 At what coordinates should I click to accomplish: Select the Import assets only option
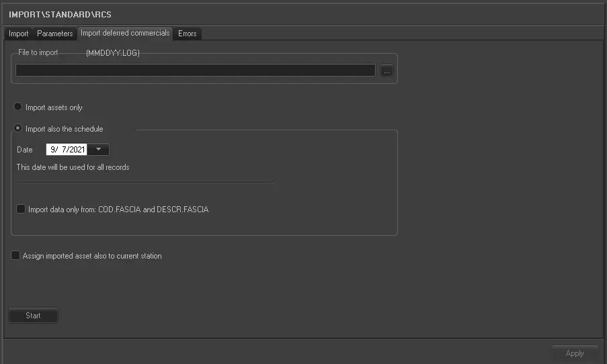18,107
